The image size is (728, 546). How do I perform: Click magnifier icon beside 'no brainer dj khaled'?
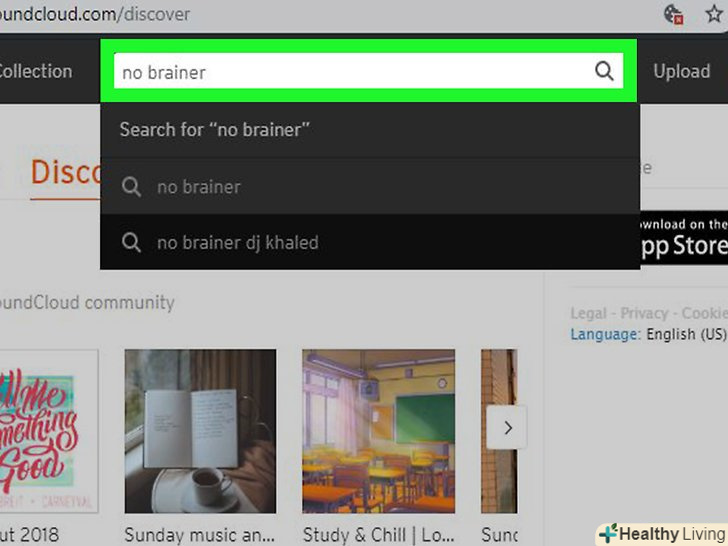click(x=131, y=242)
